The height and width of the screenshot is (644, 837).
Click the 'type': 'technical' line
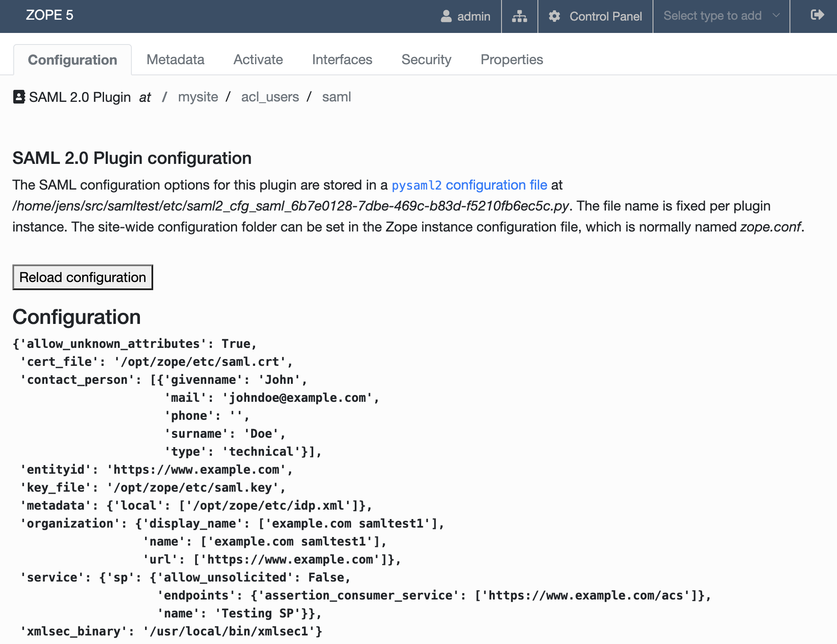pyautogui.click(x=243, y=452)
